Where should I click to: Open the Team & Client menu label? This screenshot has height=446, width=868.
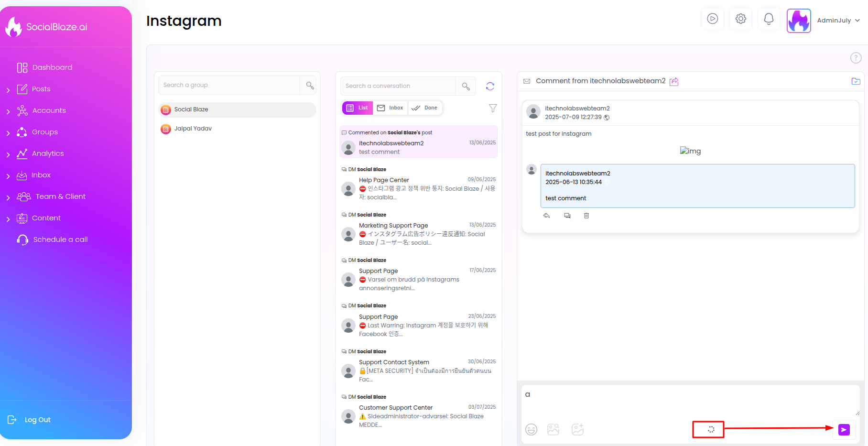[x=61, y=196]
